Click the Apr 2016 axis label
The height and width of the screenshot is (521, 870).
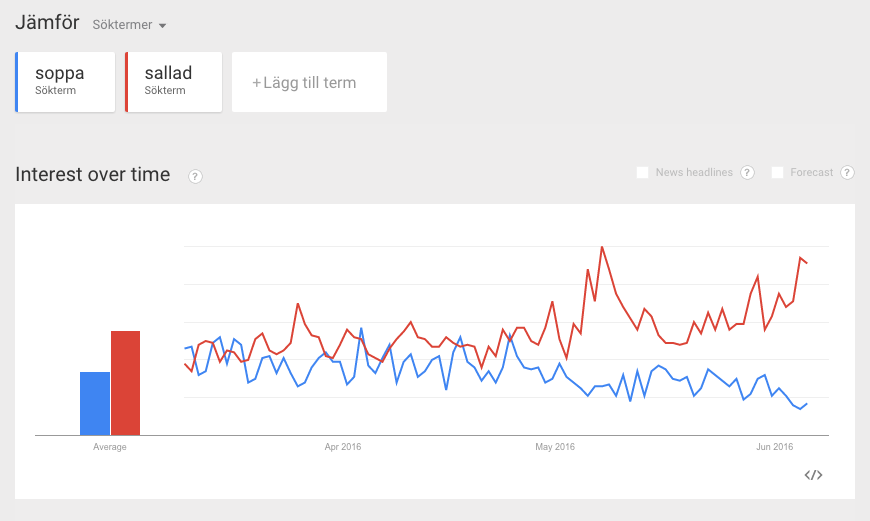point(343,447)
